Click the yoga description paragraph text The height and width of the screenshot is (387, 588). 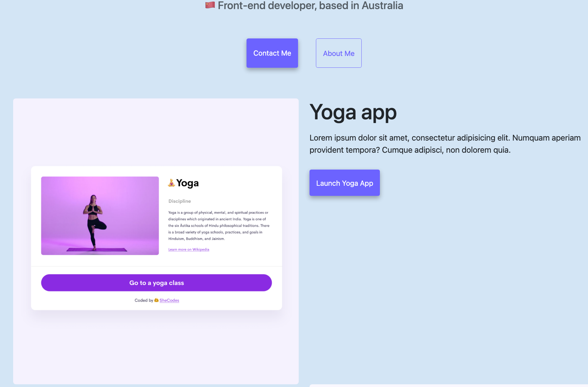click(x=219, y=226)
